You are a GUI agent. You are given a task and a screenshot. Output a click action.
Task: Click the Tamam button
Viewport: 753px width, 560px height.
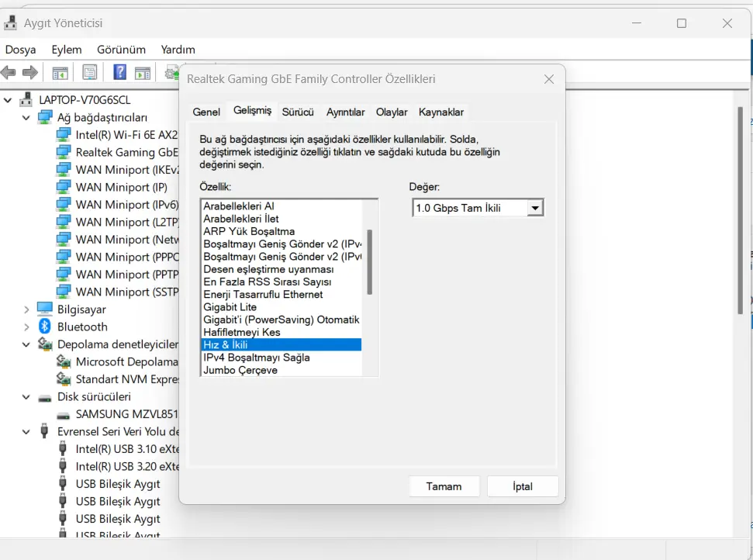(x=444, y=486)
